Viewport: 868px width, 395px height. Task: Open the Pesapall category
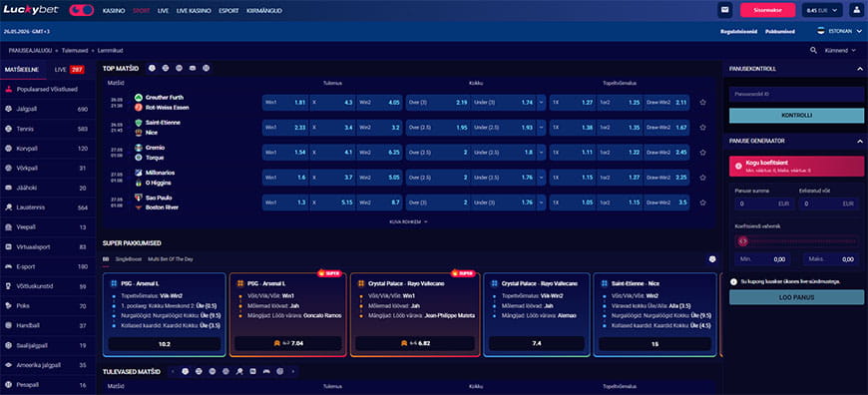(x=48, y=384)
